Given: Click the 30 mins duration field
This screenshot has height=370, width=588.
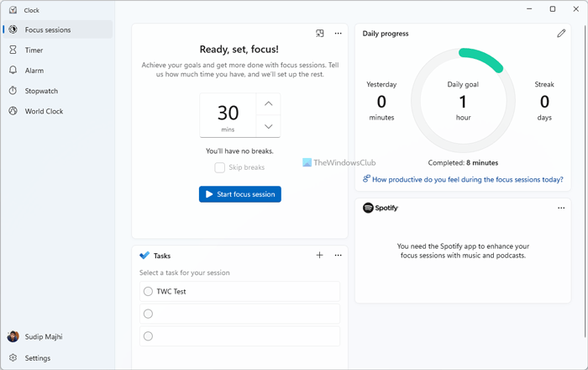Looking at the screenshot, I should (x=228, y=115).
